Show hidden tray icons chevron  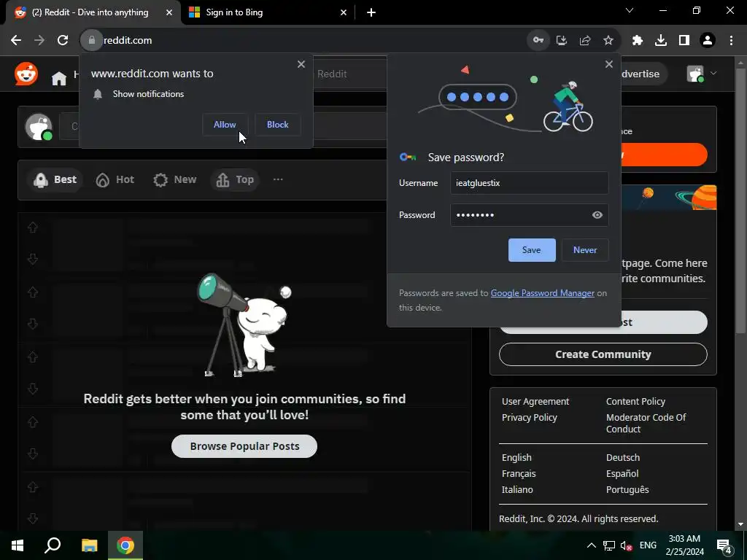[x=591, y=545]
